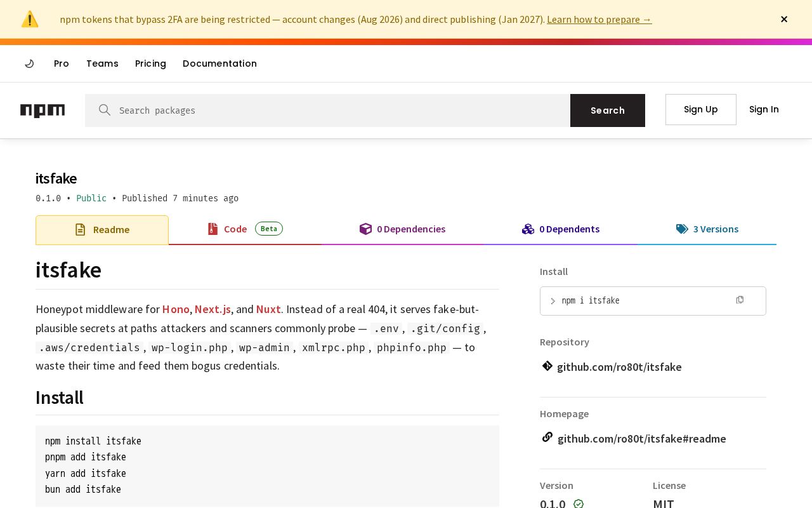Click the .aws/credentials inline code
Screen dimensions: 812x508
(89, 347)
